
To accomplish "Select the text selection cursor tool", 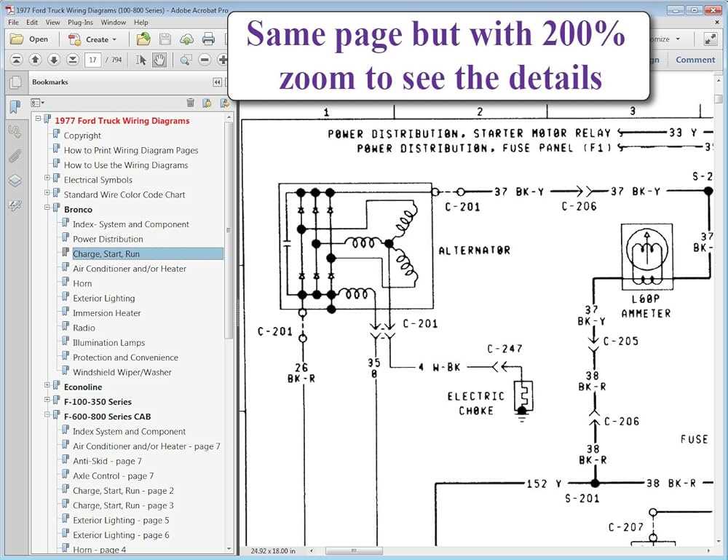I will [x=141, y=60].
